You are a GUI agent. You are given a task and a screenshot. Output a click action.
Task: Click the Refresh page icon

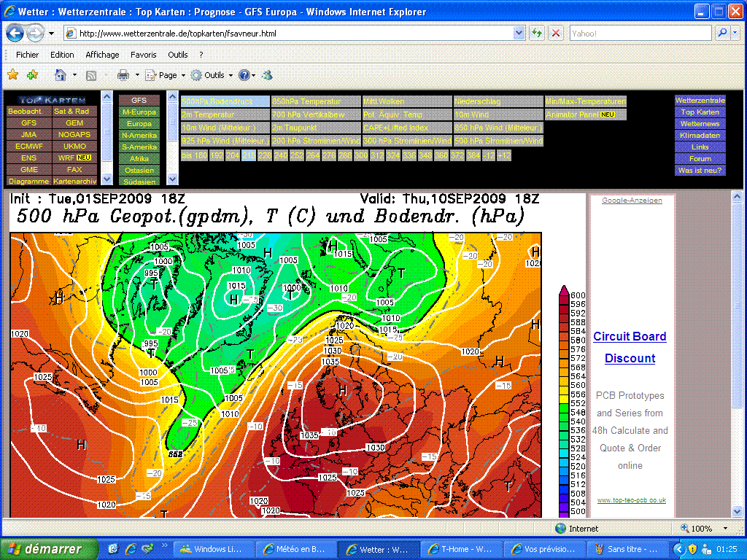538,34
